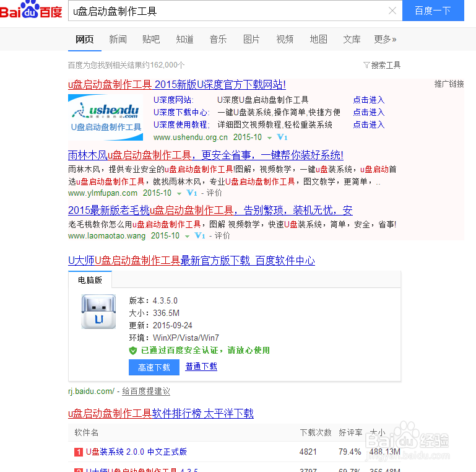Screen dimensions: 476x472
Task: Select the 电脑版 tab
Action: point(90,280)
